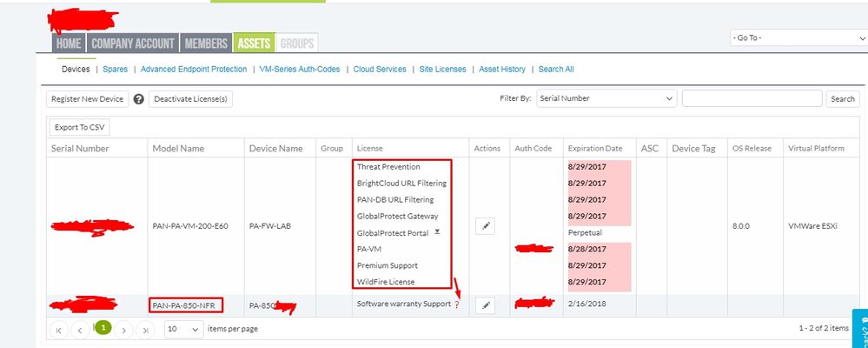Sort by Serial Number column header
The height and width of the screenshot is (348, 868).
point(80,148)
